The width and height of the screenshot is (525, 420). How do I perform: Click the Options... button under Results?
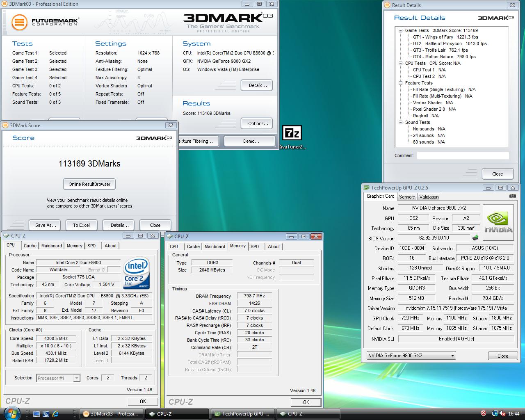point(258,123)
